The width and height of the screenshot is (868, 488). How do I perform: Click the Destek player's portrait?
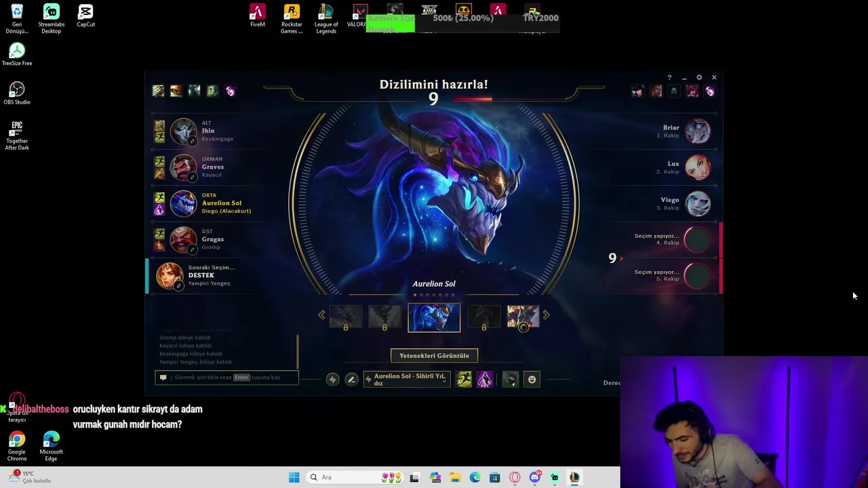click(x=170, y=276)
